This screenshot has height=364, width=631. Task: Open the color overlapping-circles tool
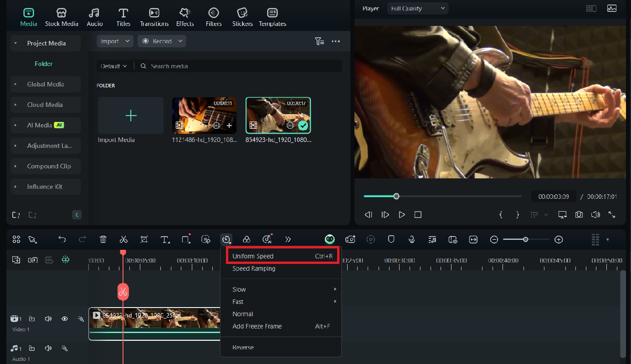246,239
